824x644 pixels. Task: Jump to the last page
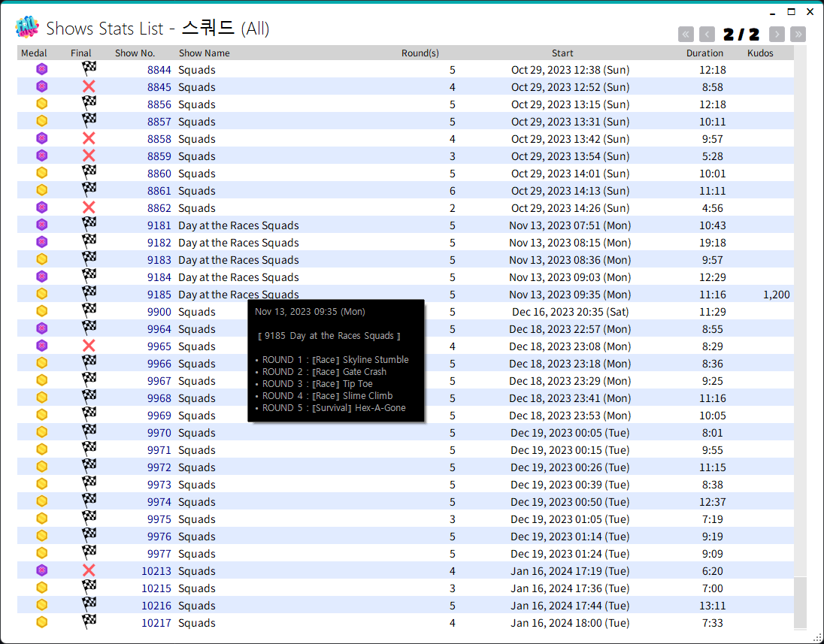[x=798, y=35]
